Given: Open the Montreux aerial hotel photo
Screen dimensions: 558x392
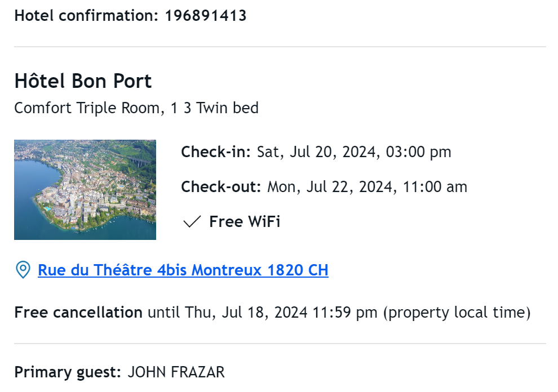Looking at the screenshot, I should coord(85,190).
